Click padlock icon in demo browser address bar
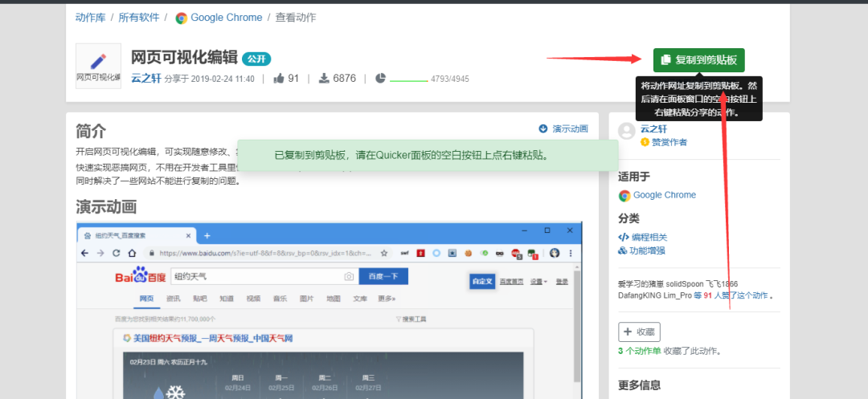This screenshot has width=868, height=399. point(152,253)
